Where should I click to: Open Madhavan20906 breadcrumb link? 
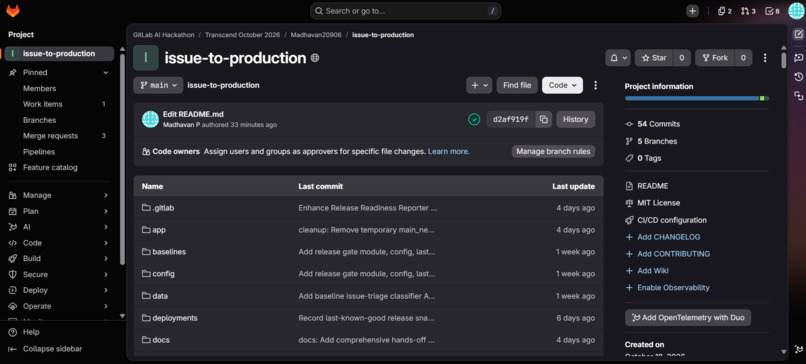pyautogui.click(x=316, y=35)
